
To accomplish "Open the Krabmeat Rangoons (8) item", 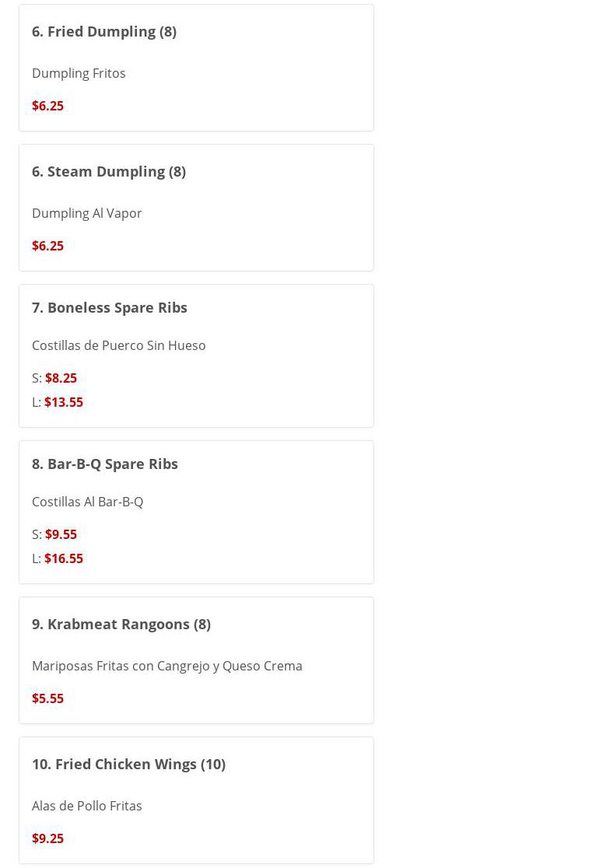I will pos(121,624).
